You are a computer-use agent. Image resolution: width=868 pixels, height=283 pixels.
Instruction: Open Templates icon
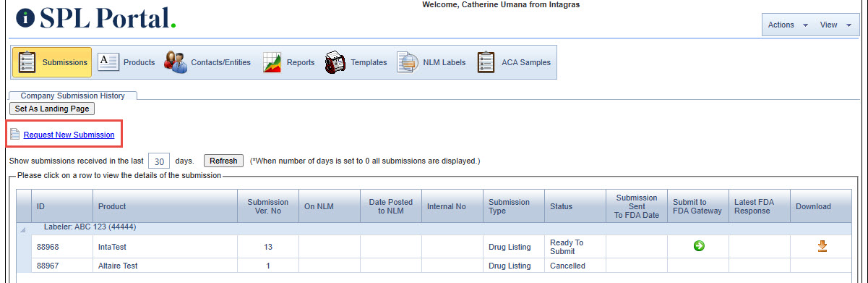click(335, 62)
